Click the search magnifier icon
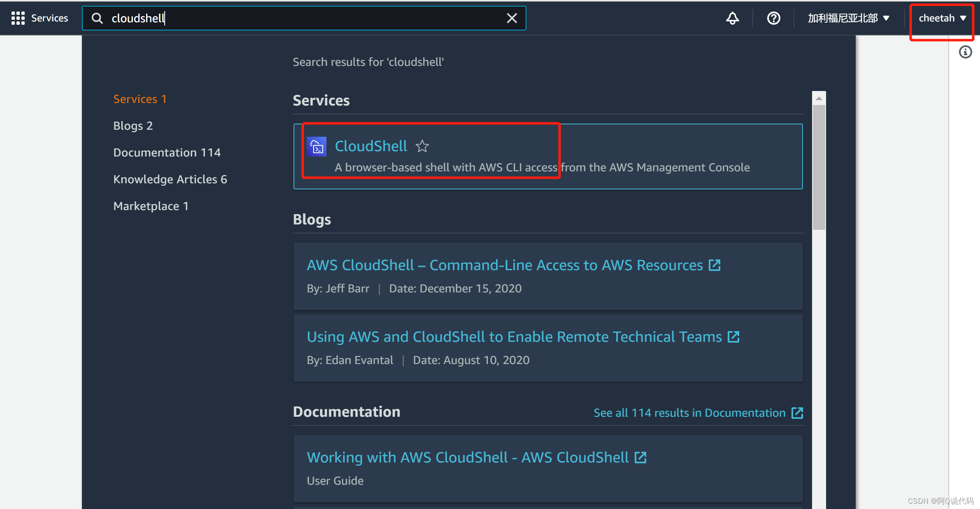The image size is (980, 509). [97, 18]
